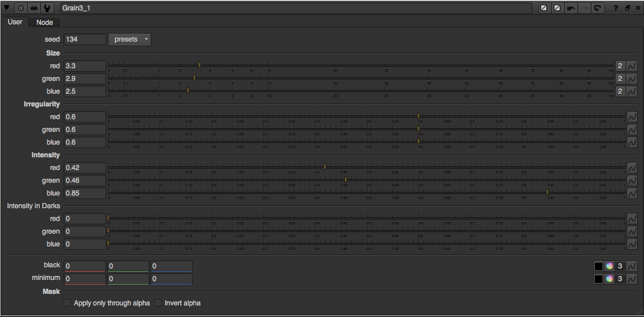
Task: Switch to the Node tab
Action: click(44, 22)
